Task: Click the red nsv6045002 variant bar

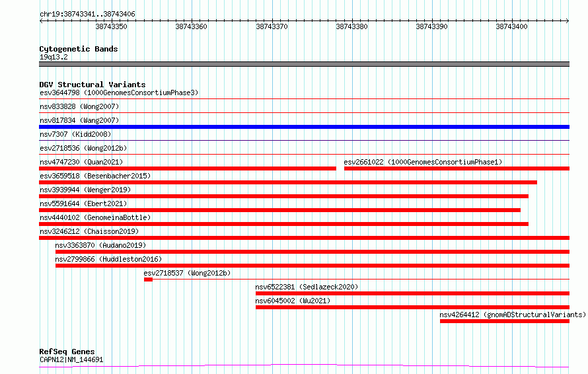Action: click(x=412, y=307)
